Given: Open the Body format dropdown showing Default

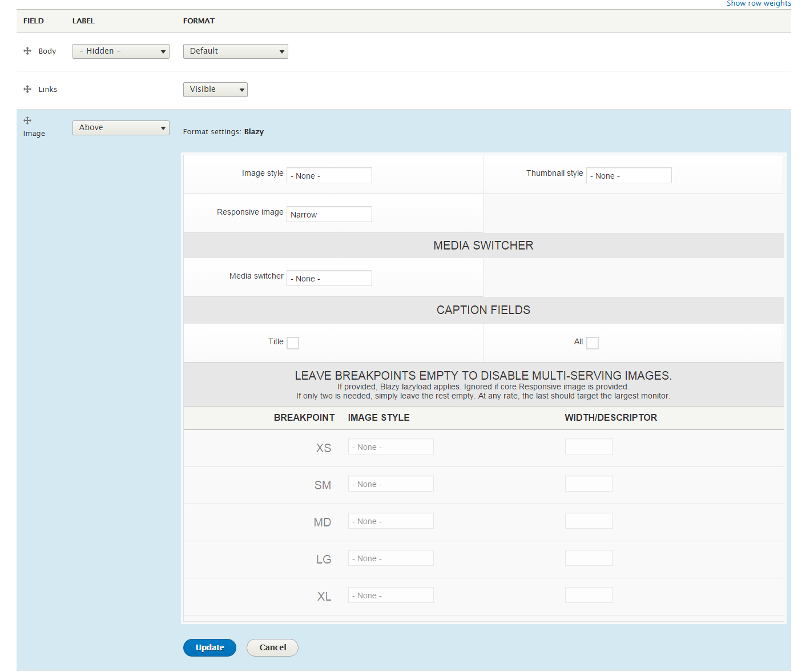Looking at the screenshot, I should pos(235,51).
